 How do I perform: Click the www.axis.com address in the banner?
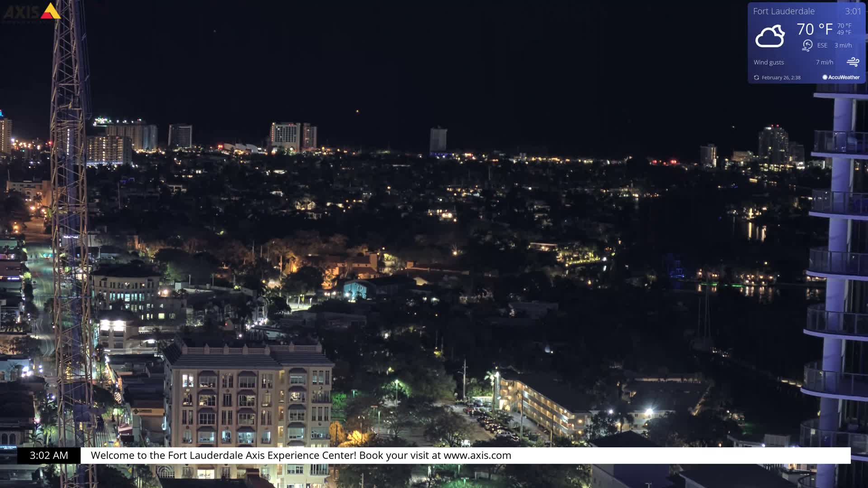click(477, 455)
